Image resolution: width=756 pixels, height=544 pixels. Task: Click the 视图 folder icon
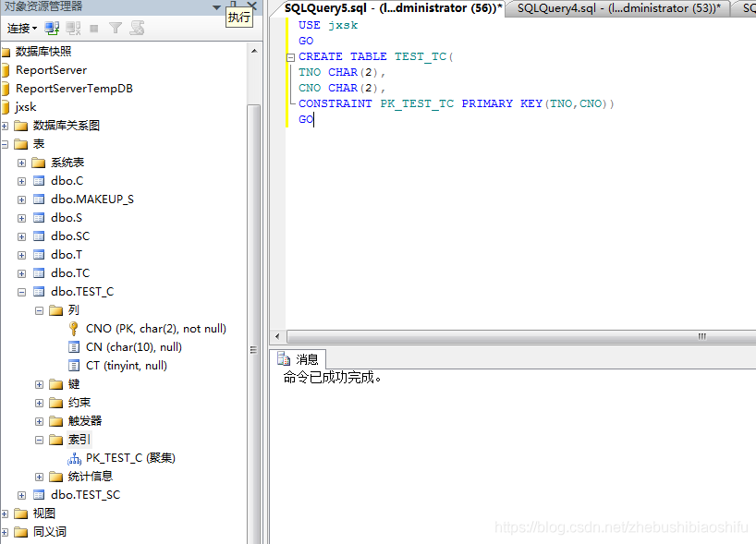pos(20,514)
